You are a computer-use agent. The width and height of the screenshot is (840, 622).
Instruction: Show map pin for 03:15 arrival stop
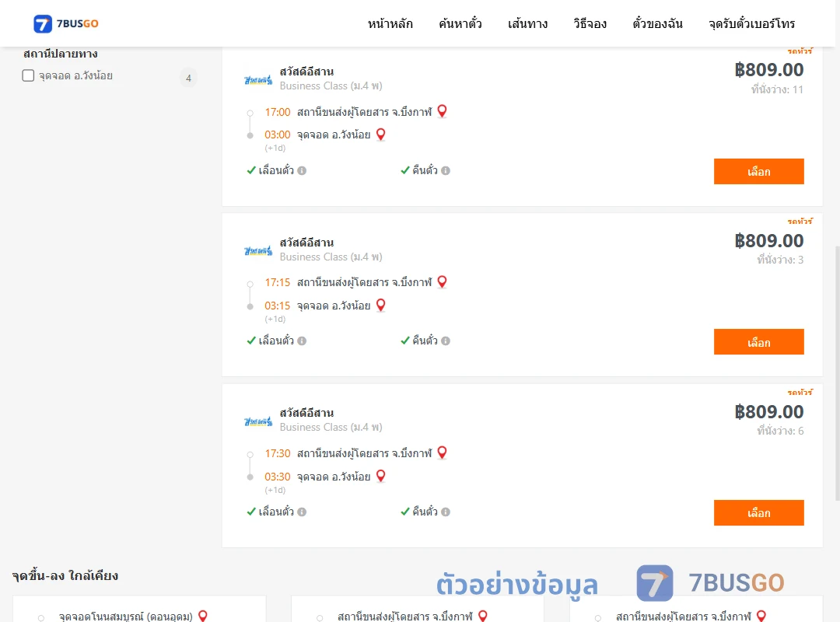pyautogui.click(x=381, y=306)
